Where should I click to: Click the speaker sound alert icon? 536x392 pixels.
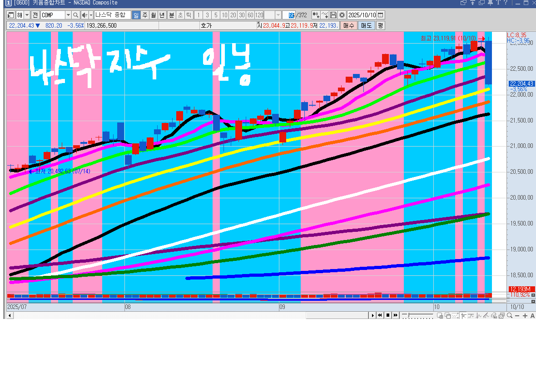coord(84,15)
